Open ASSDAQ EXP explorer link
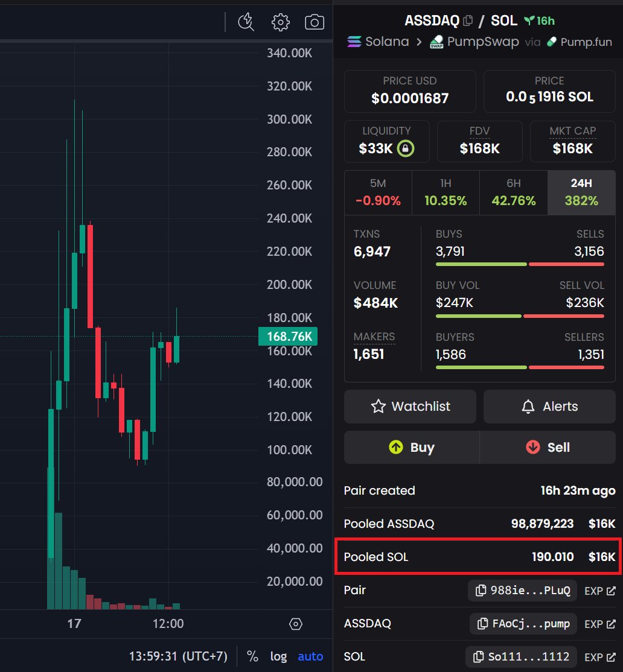Viewport: 623px width, 672px height. (600, 624)
